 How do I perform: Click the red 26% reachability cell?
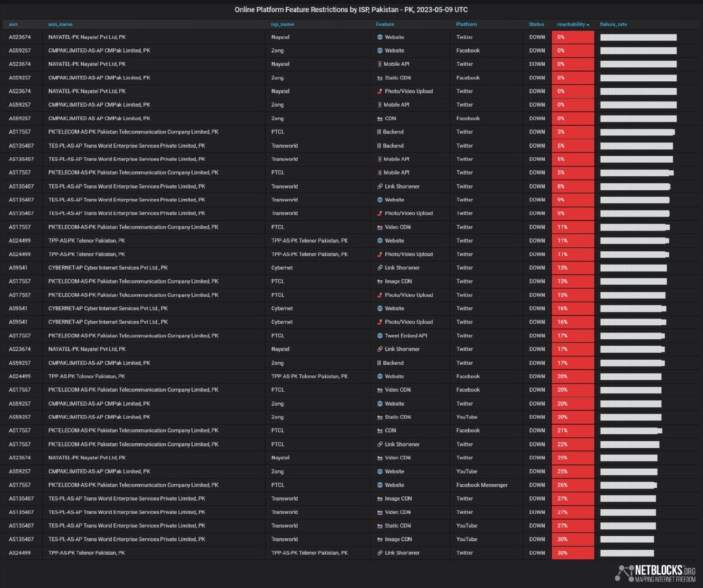coord(572,485)
